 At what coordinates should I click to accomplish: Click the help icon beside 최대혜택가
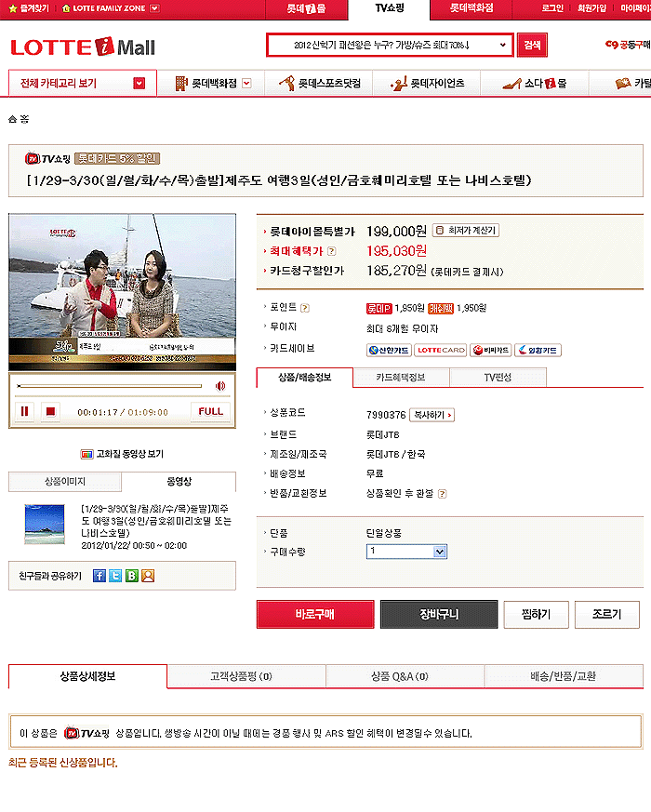coord(331,251)
